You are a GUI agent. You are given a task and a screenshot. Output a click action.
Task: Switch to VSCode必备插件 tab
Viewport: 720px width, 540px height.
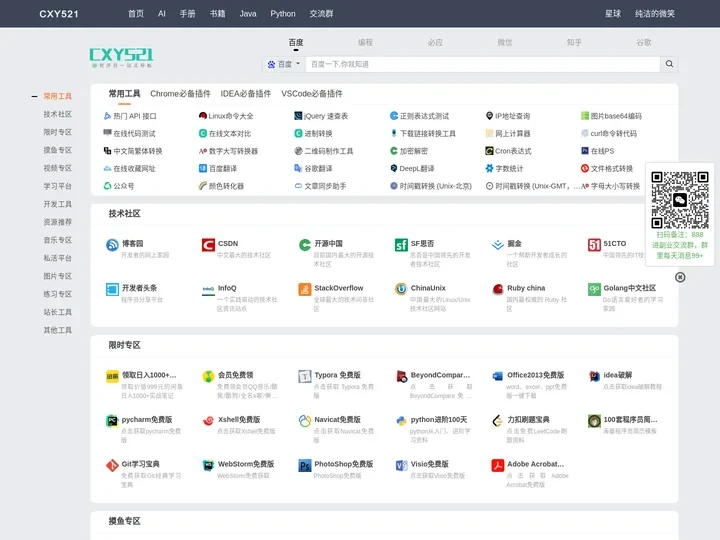(x=312, y=94)
